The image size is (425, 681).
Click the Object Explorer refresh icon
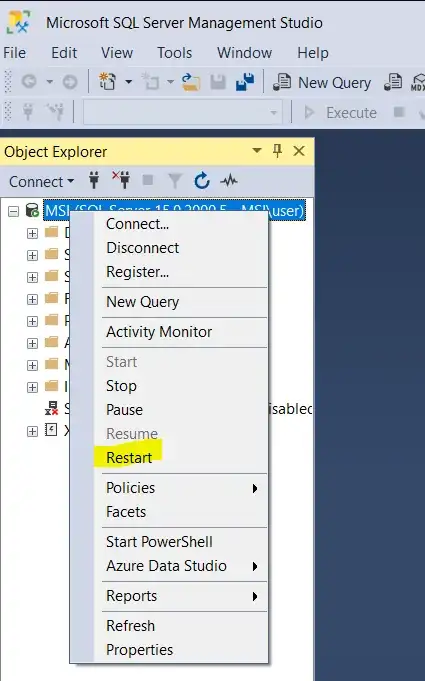click(202, 181)
